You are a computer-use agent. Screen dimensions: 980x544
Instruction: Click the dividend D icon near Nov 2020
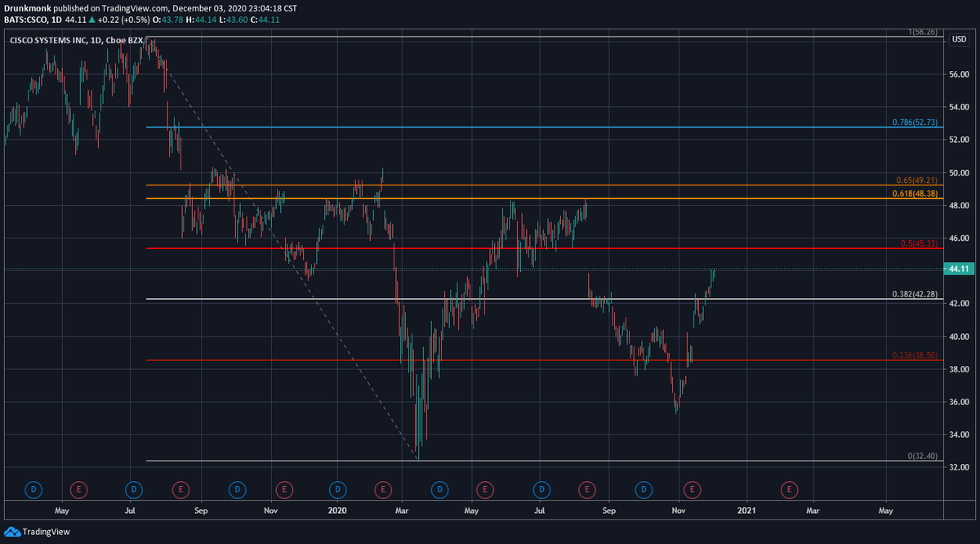[643, 489]
